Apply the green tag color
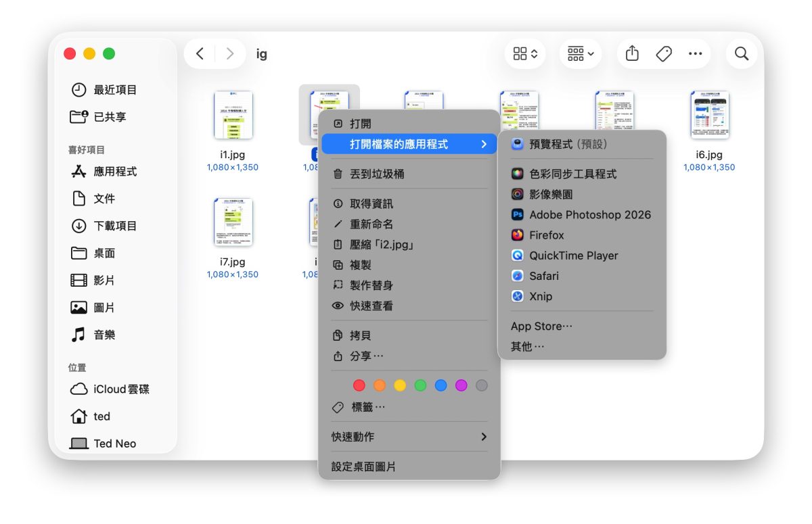 (420, 385)
